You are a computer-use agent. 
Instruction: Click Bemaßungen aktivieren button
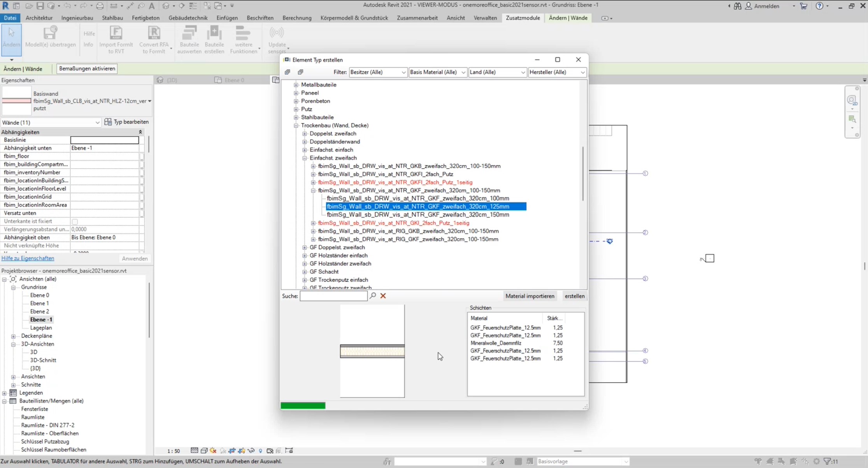pos(87,68)
